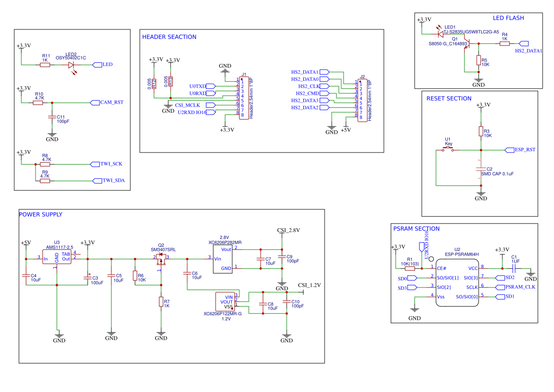The height and width of the screenshot is (392, 554).
Task: Select the J2 header connector
Action: click(362, 100)
